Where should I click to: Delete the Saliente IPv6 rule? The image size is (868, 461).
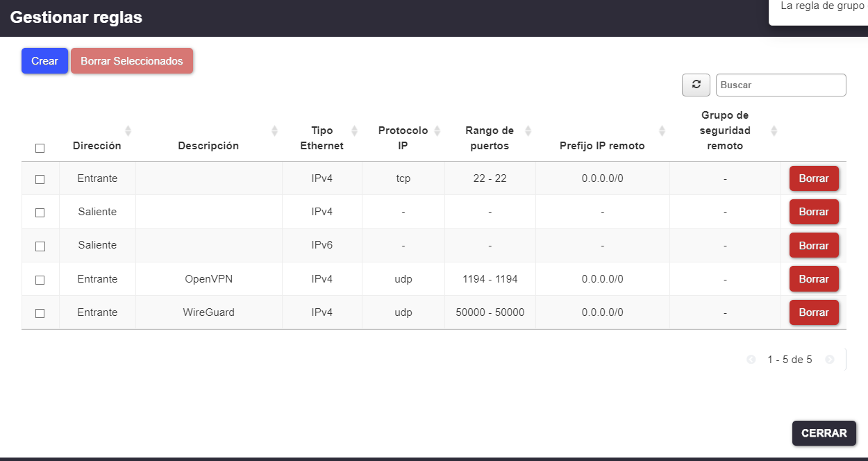(x=814, y=246)
